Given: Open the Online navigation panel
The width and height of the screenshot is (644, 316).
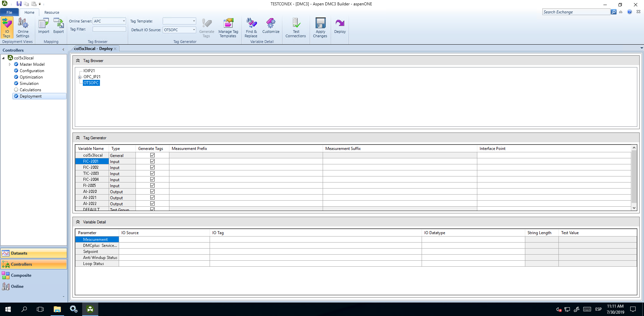Looking at the screenshot, I should tap(34, 286).
